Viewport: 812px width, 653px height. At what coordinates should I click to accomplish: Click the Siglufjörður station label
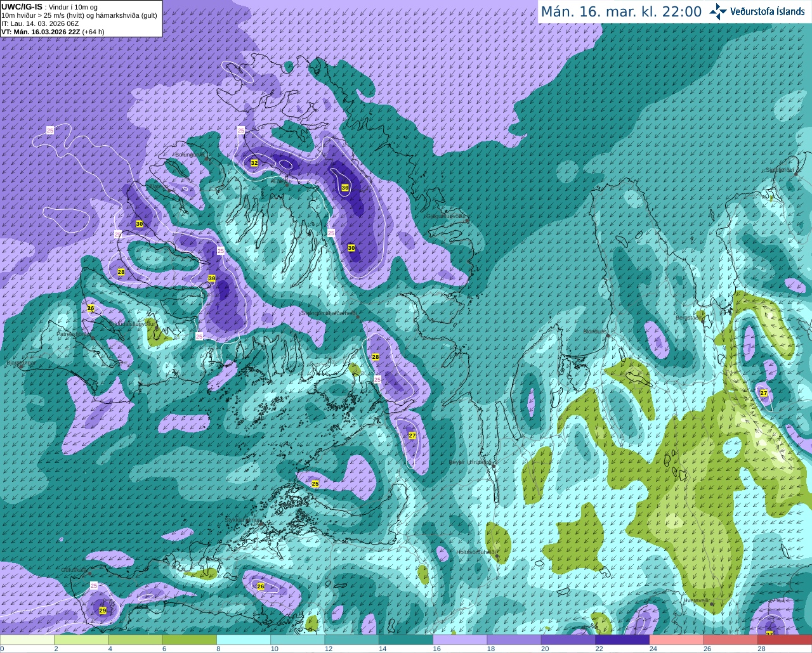tap(780, 170)
